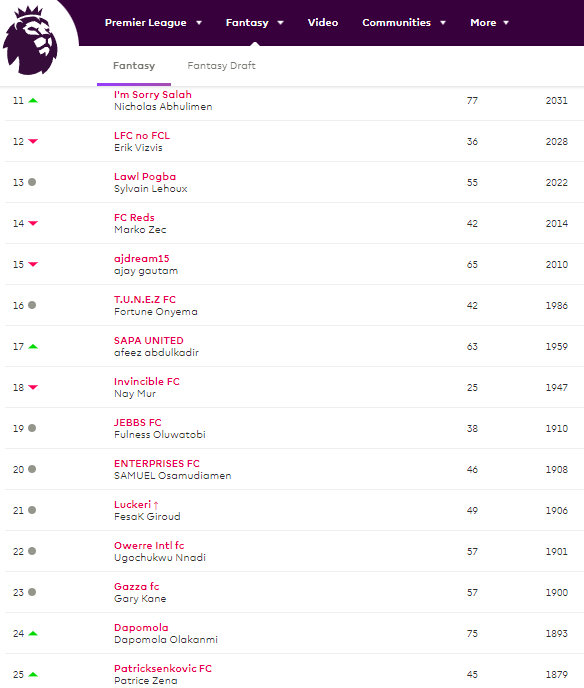This screenshot has width=584, height=688.
Task: Expand the Communities dropdown menu
Action: (404, 23)
